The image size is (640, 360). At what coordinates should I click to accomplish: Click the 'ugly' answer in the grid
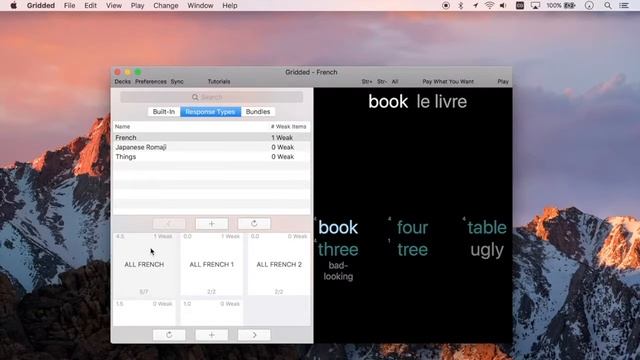[x=487, y=250]
